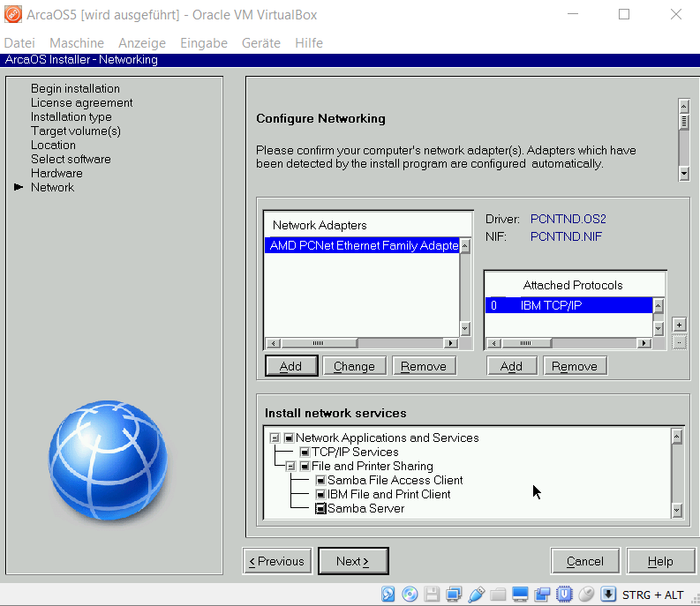Screen dimensions: 700x606
Task: Open the Maschine menu
Action: (77, 43)
